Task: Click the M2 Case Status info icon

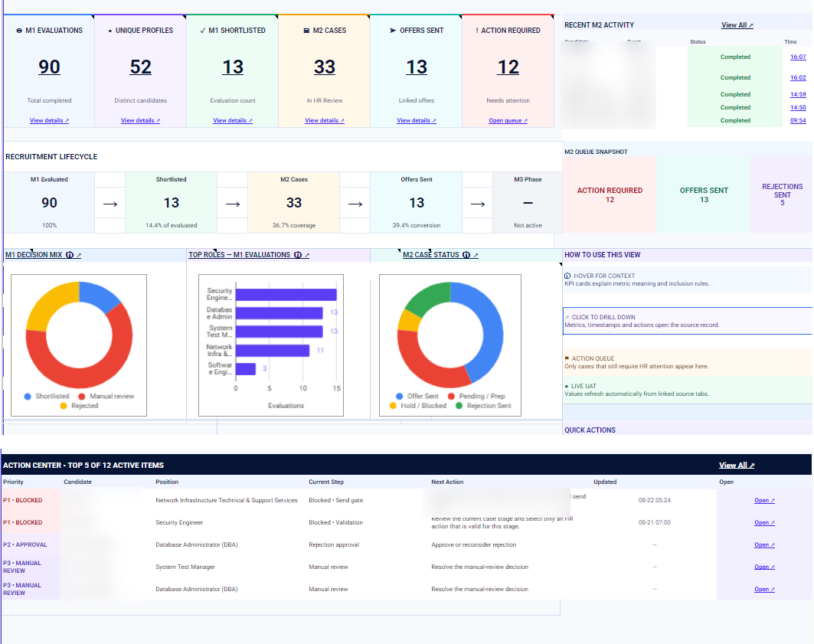Action: 466,255
